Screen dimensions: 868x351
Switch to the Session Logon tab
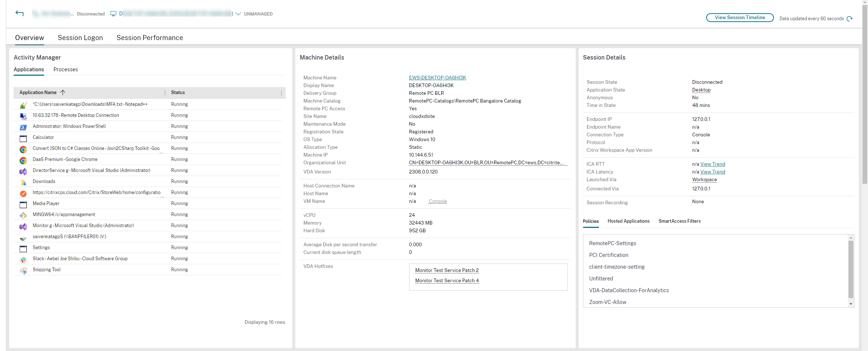click(x=80, y=38)
